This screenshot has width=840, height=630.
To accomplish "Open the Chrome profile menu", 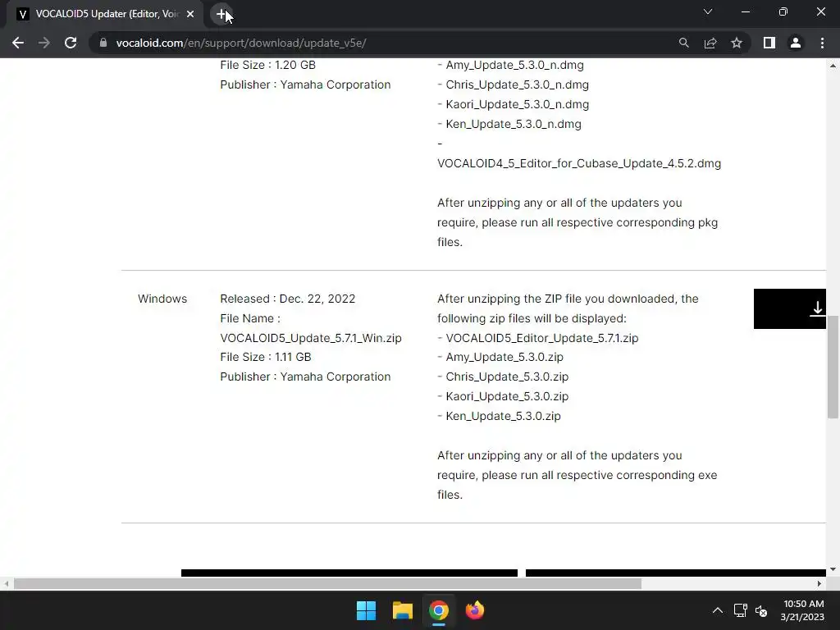I will [x=796, y=43].
